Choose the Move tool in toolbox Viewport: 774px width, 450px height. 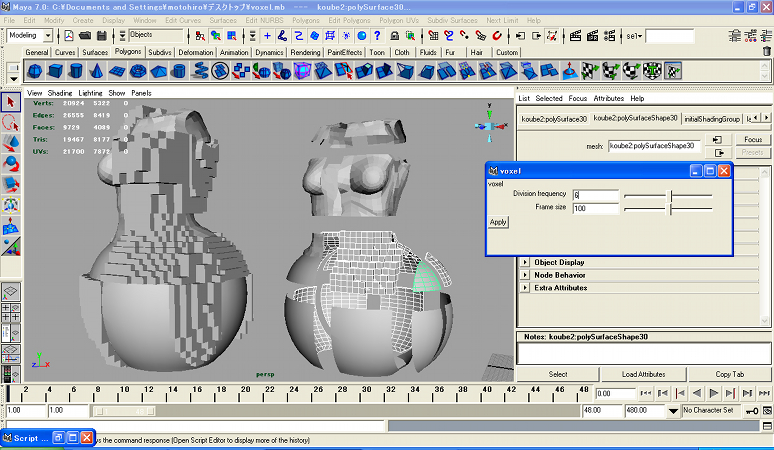tap(11, 143)
